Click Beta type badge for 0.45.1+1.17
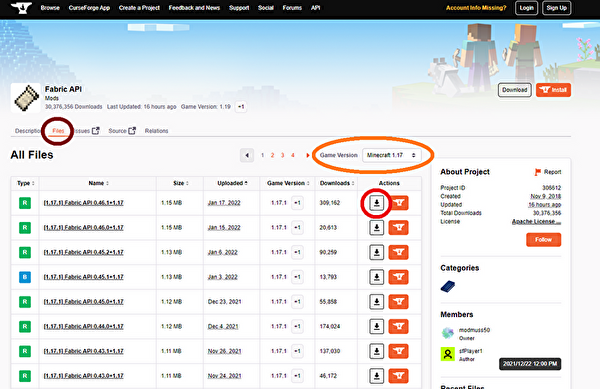600x389 pixels. (25, 277)
